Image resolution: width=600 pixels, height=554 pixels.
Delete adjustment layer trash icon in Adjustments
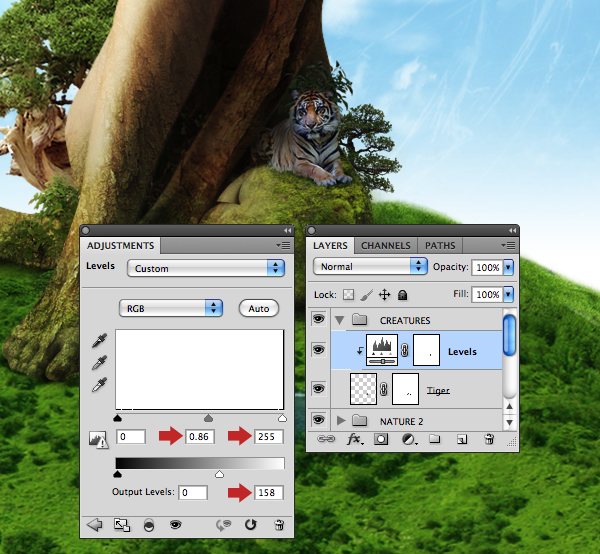[279, 525]
